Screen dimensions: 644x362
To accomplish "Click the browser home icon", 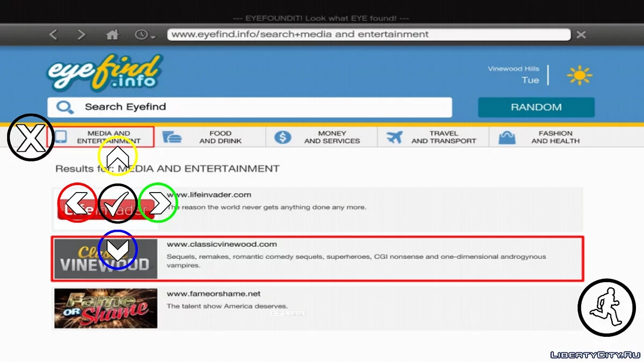I will 112,35.
